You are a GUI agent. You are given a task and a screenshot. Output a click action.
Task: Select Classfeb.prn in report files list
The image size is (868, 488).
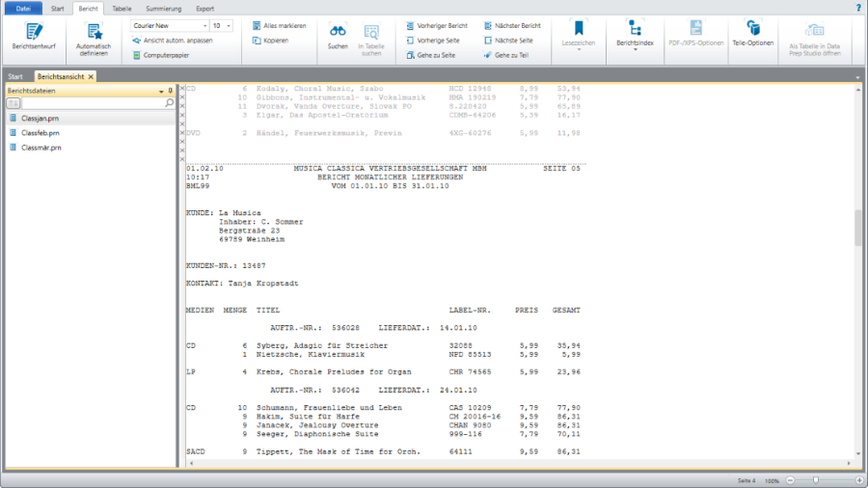coord(41,132)
